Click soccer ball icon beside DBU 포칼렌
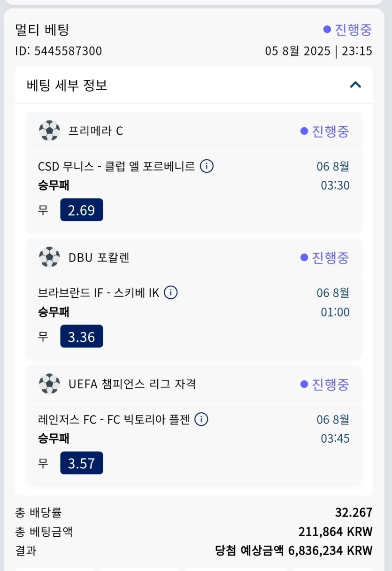The height and width of the screenshot is (571, 392). pyautogui.click(x=49, y=257)
